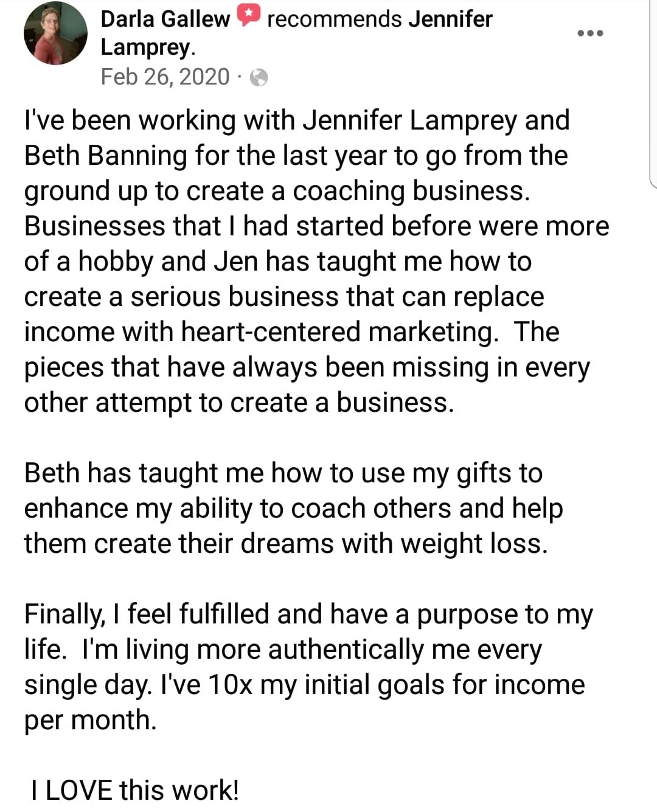Click the word recommends in the header

tap(334, 19)
